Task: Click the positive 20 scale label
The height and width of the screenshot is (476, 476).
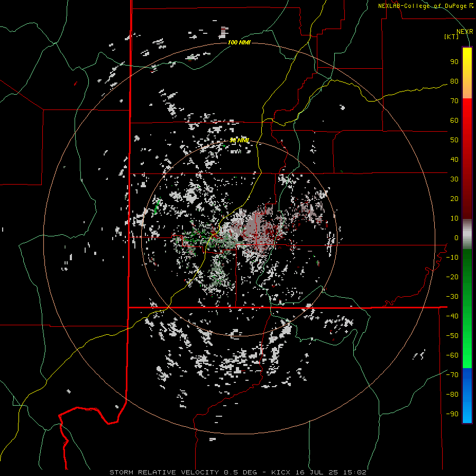Action: pyautogui.click(x=454, y=199)
